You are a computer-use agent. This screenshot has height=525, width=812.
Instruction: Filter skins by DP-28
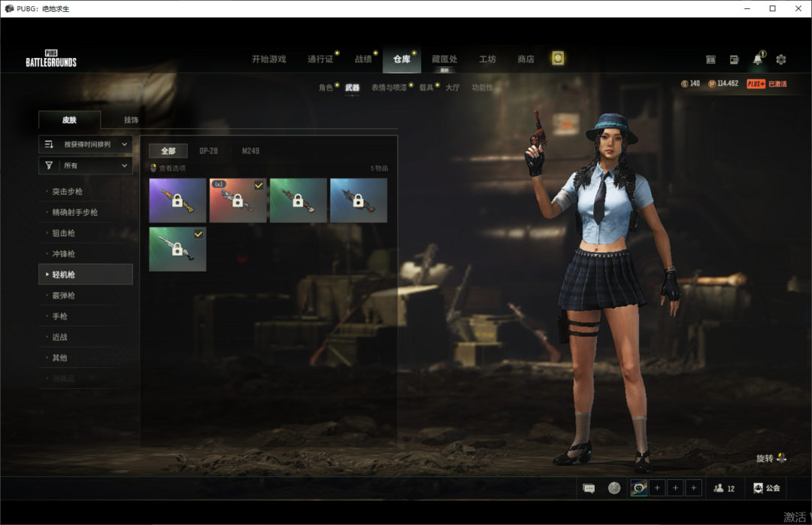(209, 151)
